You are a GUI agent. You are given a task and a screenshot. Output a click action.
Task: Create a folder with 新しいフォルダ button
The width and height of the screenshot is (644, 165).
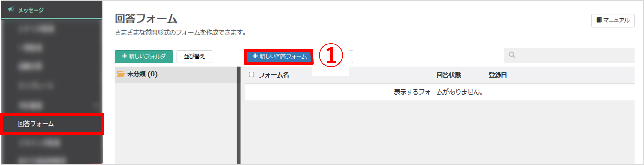(144, 57)
